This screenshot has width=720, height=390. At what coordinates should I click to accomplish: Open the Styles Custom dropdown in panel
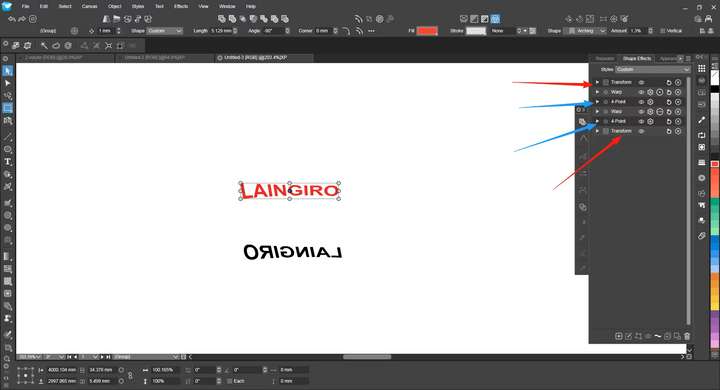pos(652,69)
